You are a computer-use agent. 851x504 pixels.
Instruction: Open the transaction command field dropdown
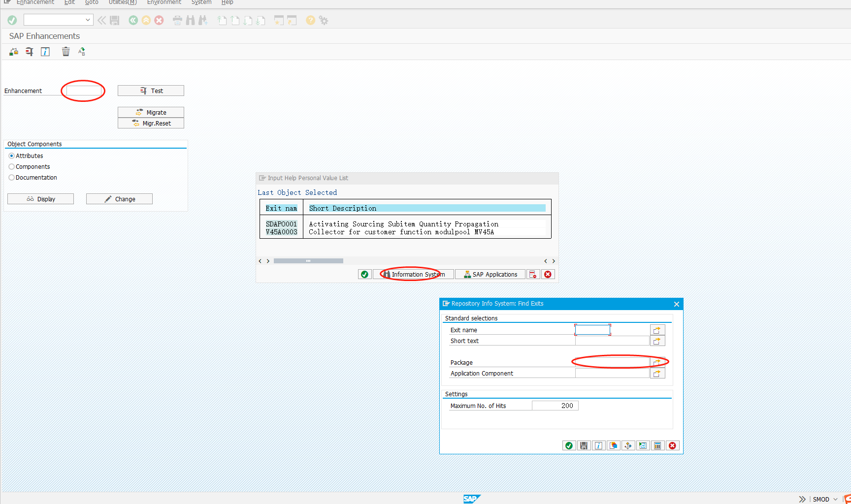click(88, 20)
